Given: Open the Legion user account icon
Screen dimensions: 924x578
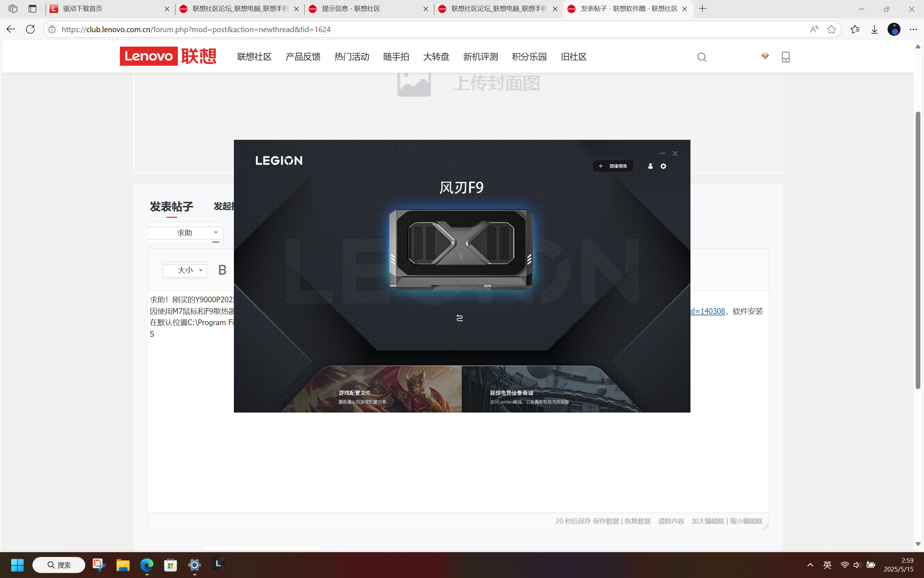Looking at the screenshot, I should (x=650, y=166).
